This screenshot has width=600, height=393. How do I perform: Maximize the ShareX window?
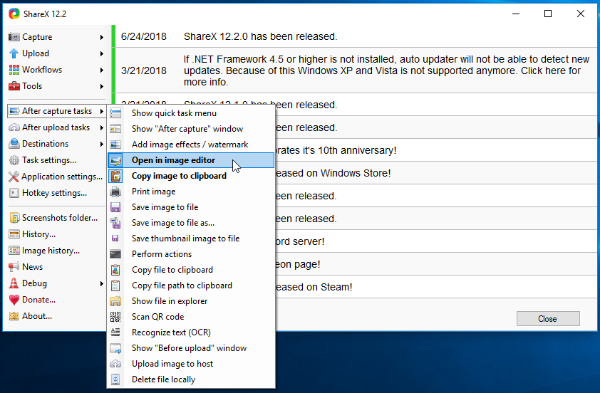click(x=548, y=14)
